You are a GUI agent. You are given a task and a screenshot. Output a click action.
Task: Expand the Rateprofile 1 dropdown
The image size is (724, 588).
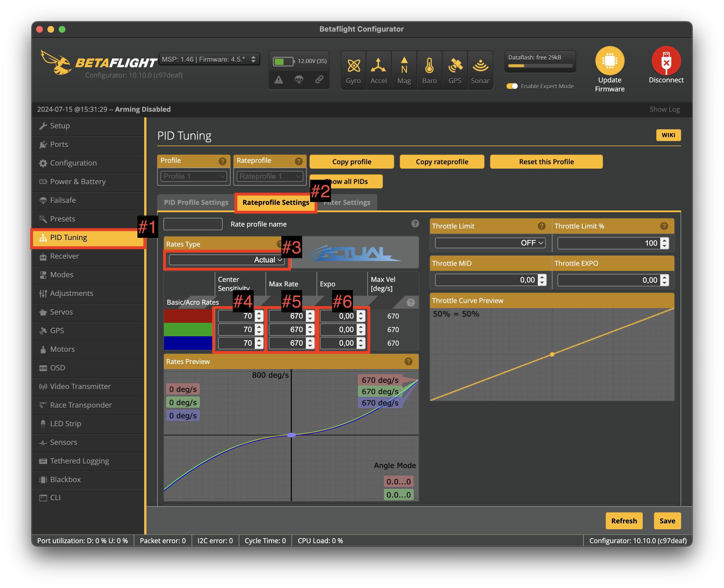(269, 176)
